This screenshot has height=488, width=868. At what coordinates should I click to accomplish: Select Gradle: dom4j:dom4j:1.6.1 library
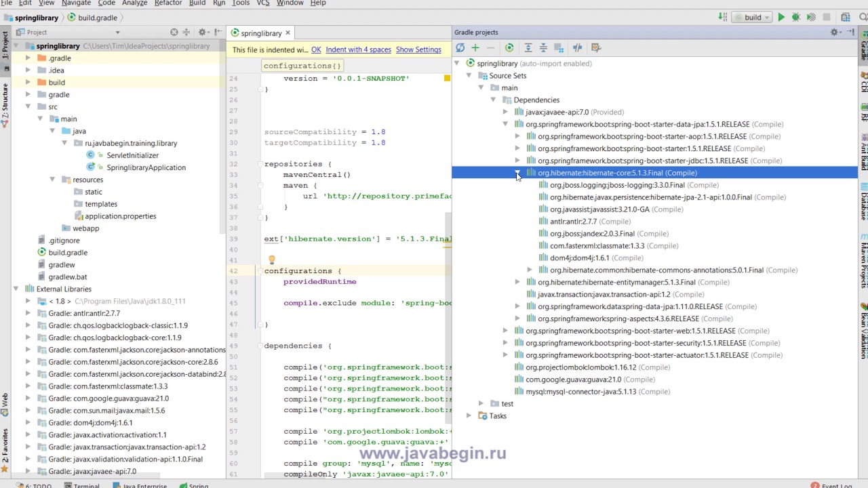(x=90, y=423)
